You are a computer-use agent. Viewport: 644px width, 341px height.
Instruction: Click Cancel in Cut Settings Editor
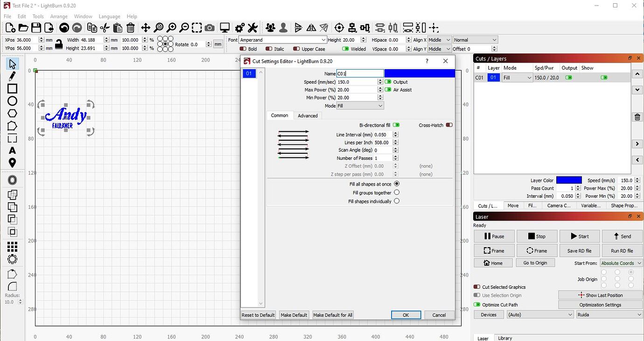[439, 315]
